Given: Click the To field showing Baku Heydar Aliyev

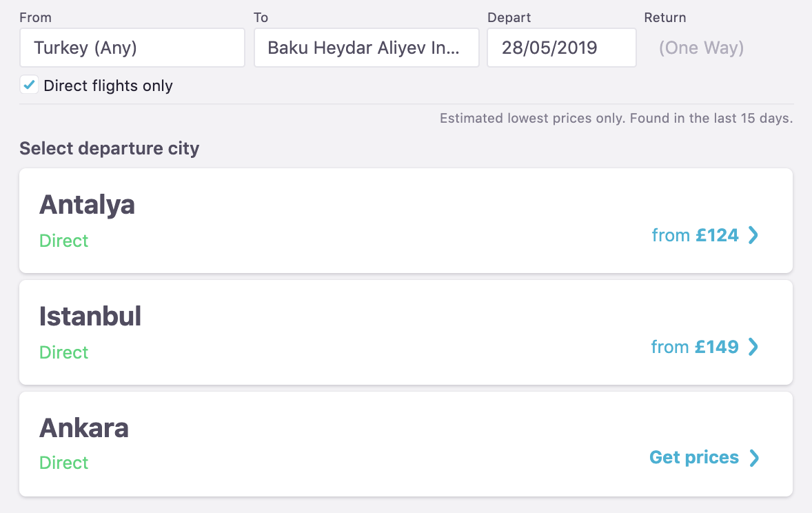Looking at the screenshot, I should coord(366,48).
